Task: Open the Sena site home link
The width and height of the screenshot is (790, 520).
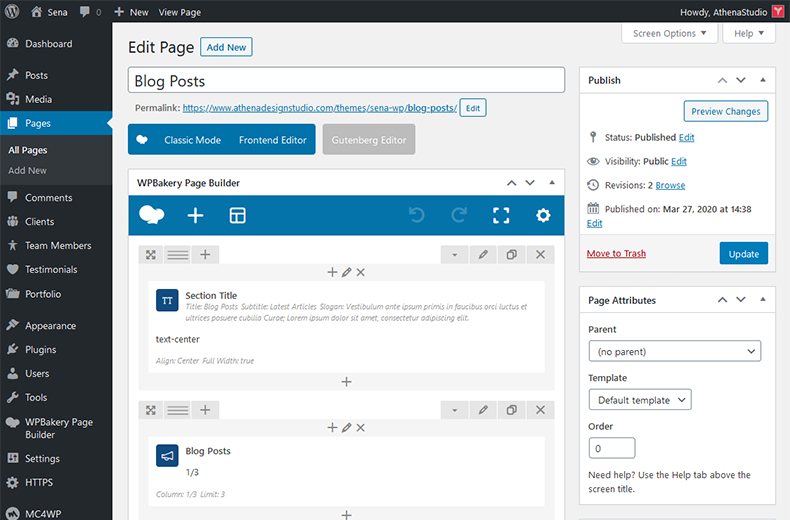Action: (x=49, y=12)
